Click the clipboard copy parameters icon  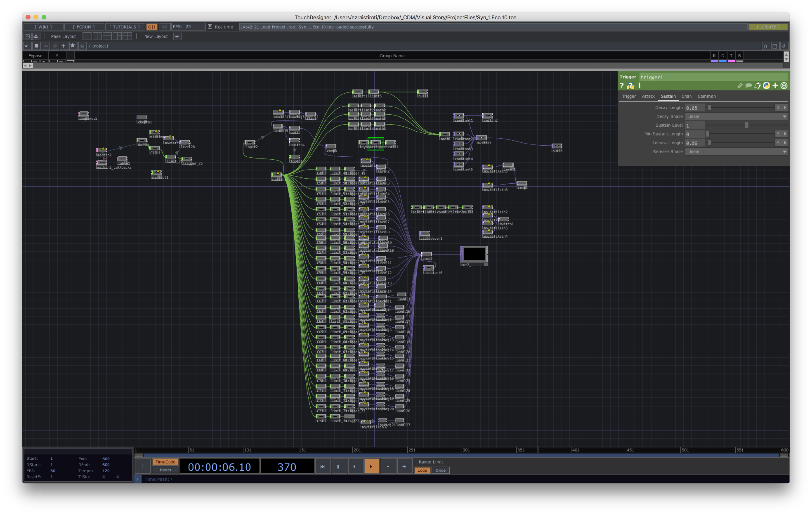pos(757,86)
